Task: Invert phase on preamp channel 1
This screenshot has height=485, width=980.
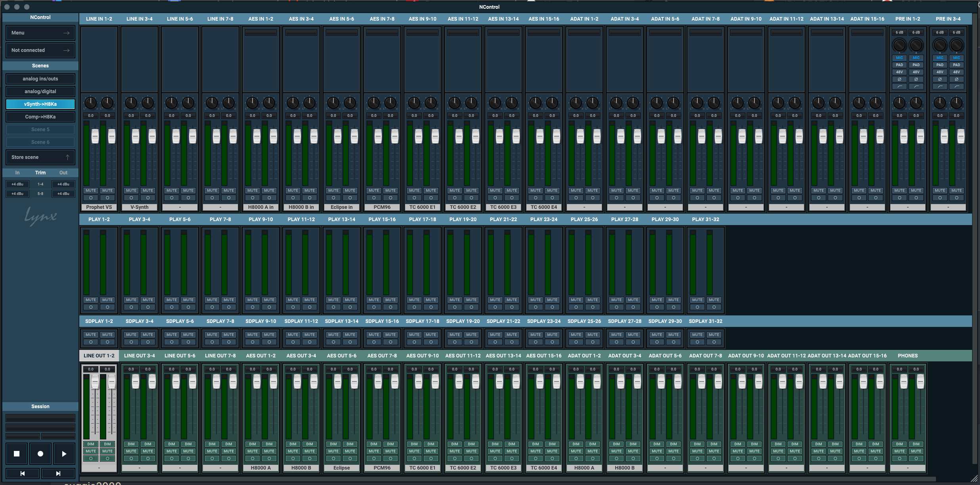Action: (x=900, y=79)
